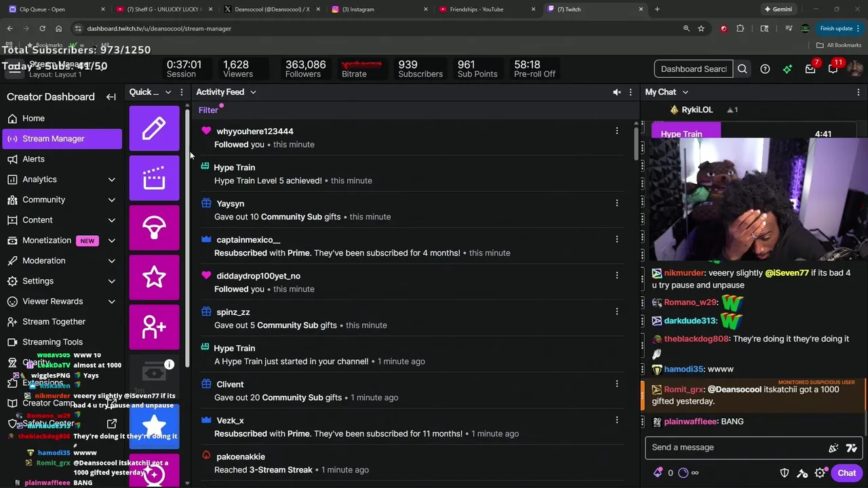Open a new browser tab
Image resolution: width=868 pixels, height=488 pixels.
click(657, 9)
